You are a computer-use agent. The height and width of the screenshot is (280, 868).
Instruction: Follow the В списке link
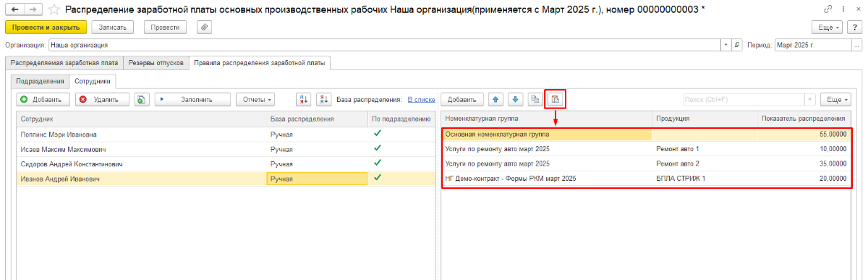pos(421,100)
